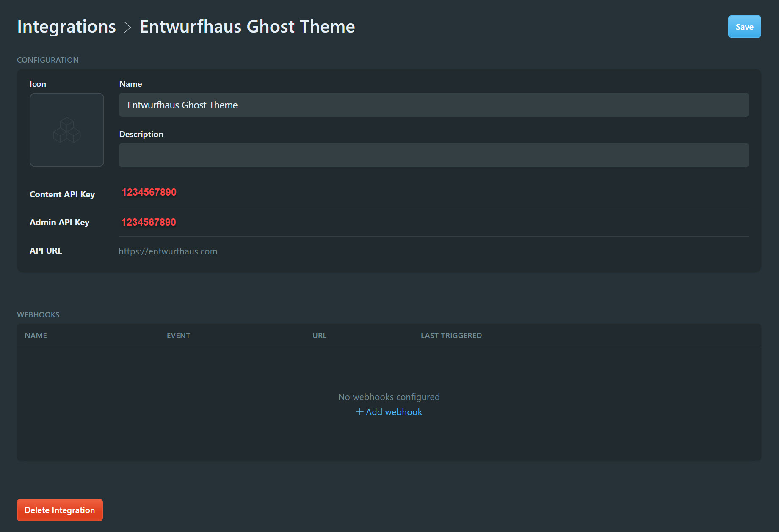Click the API URL label
The width and height of the screenshot is (779, 532).
(46, 251)
